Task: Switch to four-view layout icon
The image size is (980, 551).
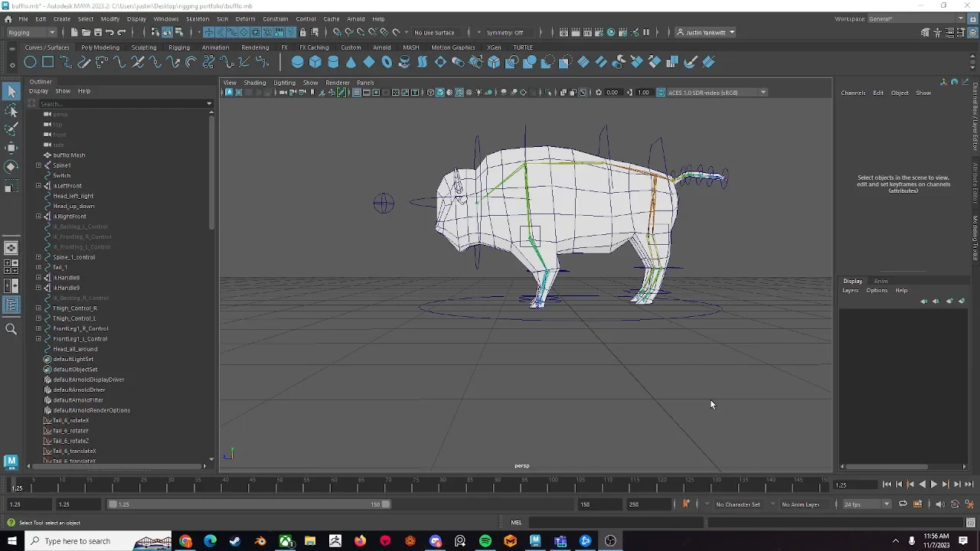Action: (11, 266)
